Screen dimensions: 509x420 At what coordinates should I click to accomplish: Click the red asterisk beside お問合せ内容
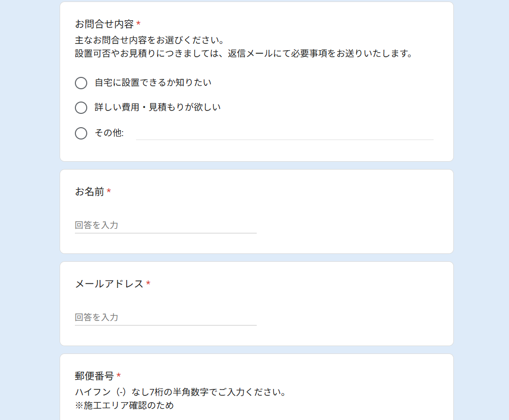coord(138,24)
